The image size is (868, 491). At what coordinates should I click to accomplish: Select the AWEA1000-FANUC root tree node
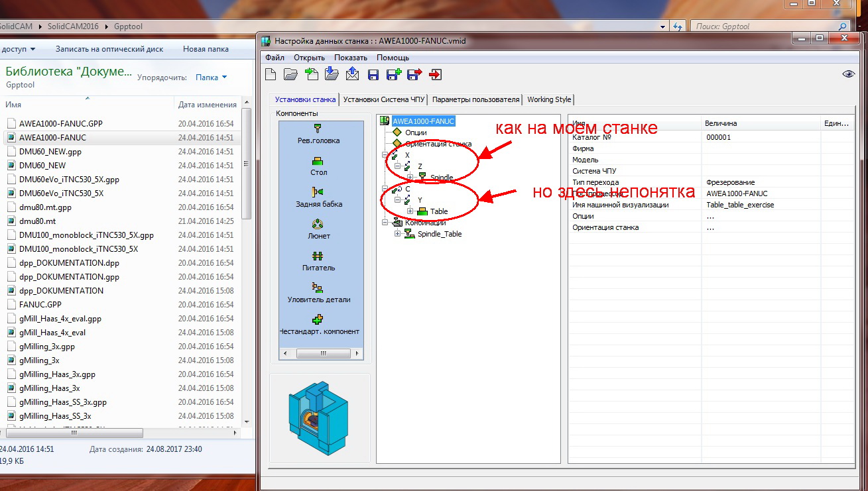pyautogui.click(x=423, y=121)
